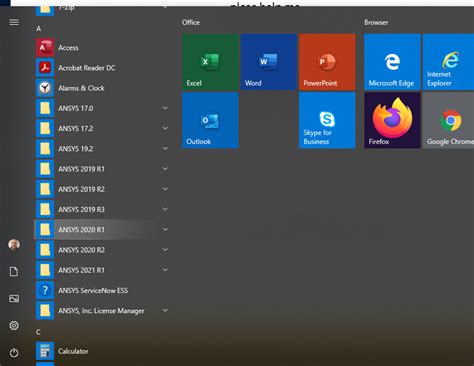The height and width of the screenshot is (366, 474).
Task: Select the highlighted ANSYS 2020 R1 label
Action: click(81, 230)
